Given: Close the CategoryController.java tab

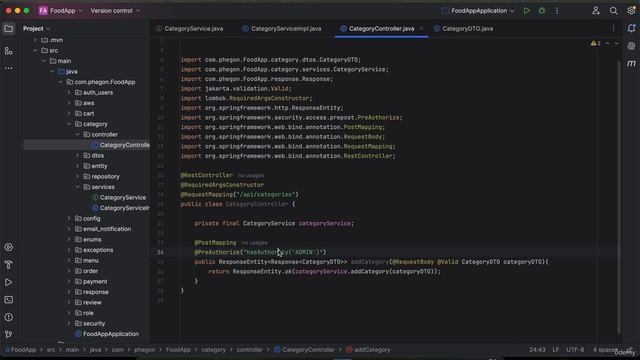Looking at the screenshot, I should (421, 29).
